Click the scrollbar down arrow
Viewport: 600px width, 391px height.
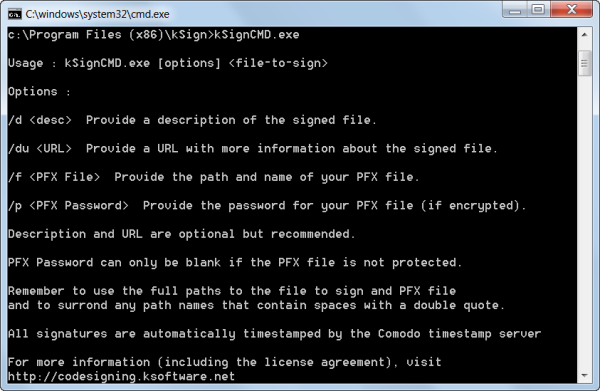[x=584, y=375]
